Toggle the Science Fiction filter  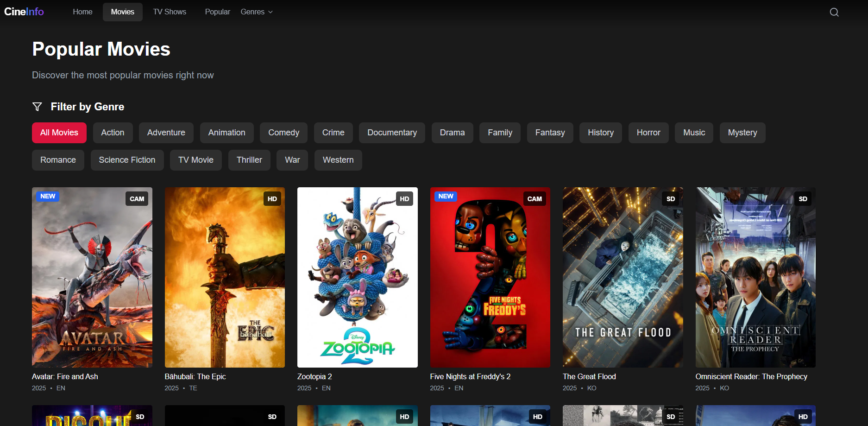point(127,160)
